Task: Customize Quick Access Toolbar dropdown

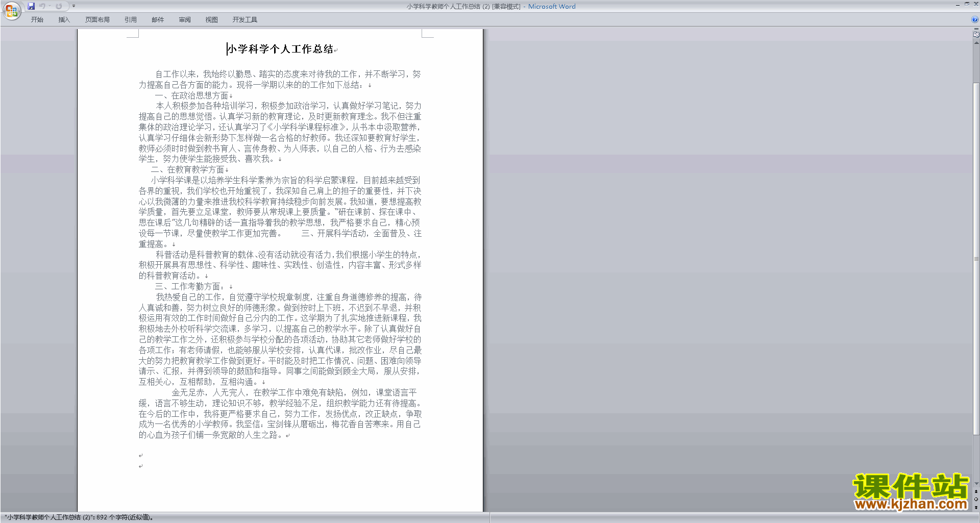Action: point(73,6)
